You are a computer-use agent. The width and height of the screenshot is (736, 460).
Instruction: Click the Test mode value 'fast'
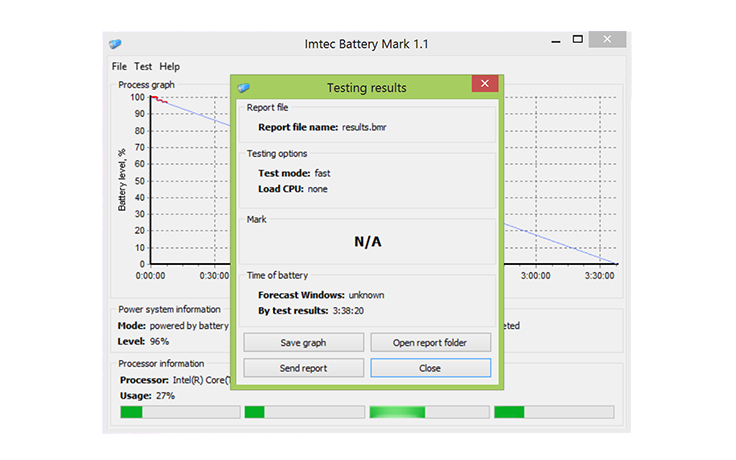pyautogui.click(x=322, y=173)
